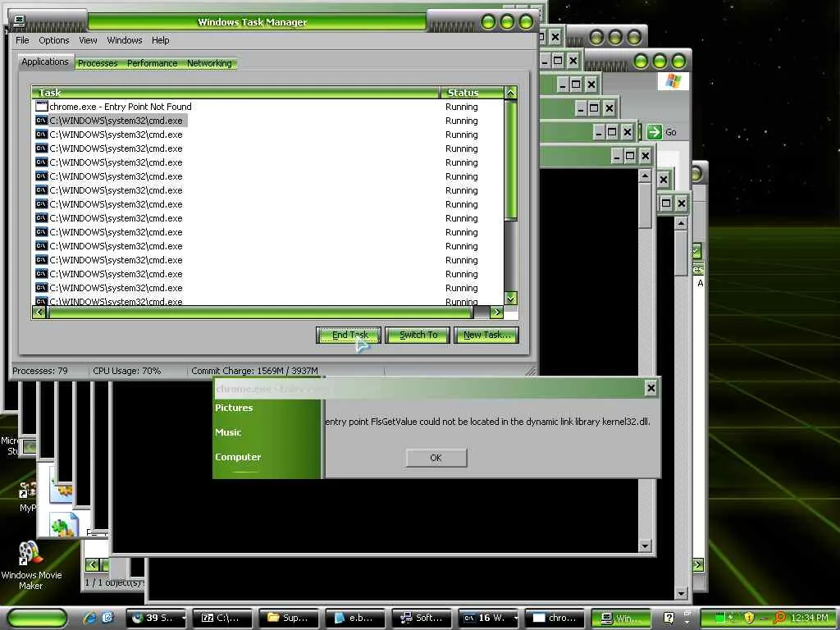Click the Windows flag logo in the background window

tap(673, 81)
